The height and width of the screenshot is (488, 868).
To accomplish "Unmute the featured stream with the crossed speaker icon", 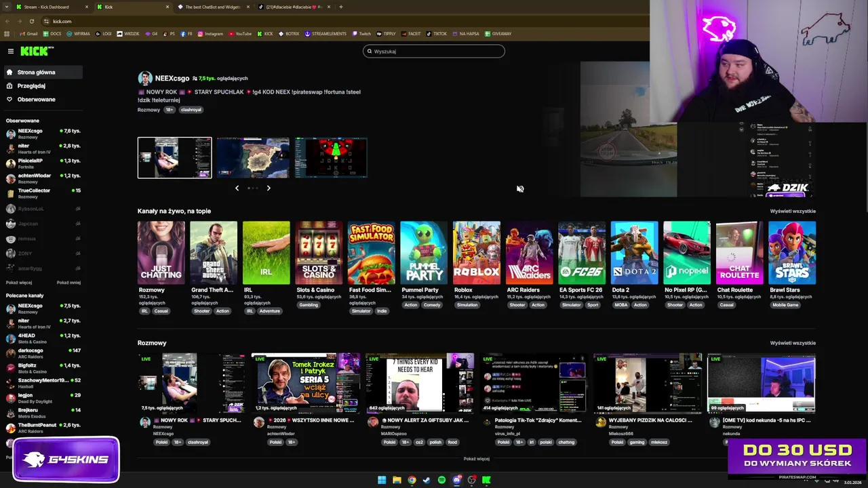I will [520, 189].
